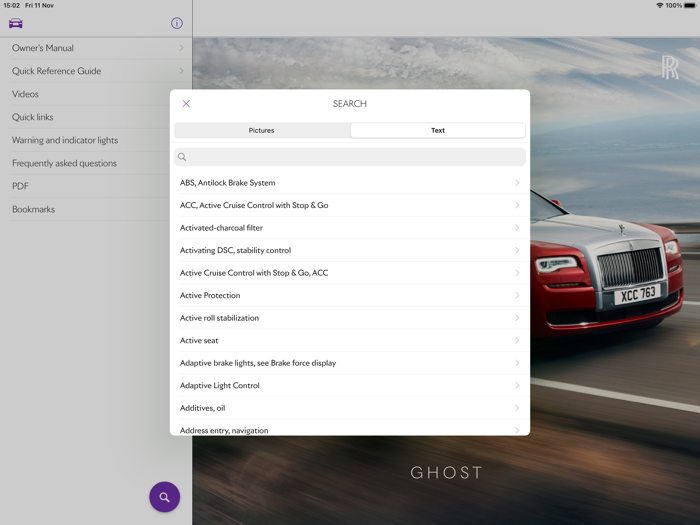Tap the GHOST title on cover
Image resolution: width=700 pixels, height=525 pixels.
pos(446,472)
